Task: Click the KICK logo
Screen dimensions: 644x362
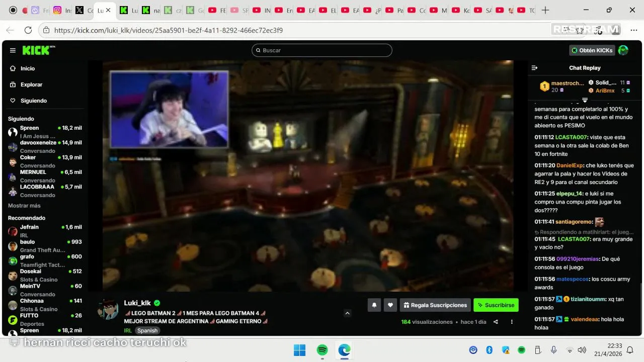Action: 38,50
